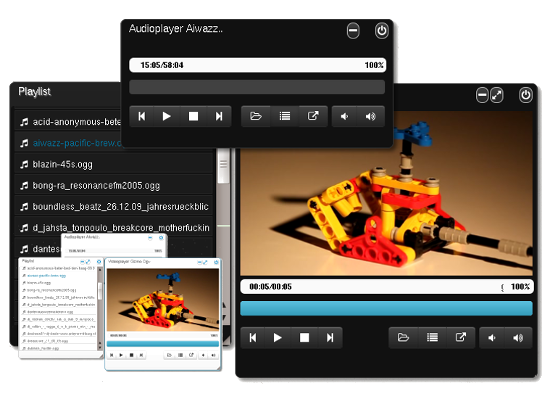
Task: Open file folder icon in video player
Action: click(403, 338)
